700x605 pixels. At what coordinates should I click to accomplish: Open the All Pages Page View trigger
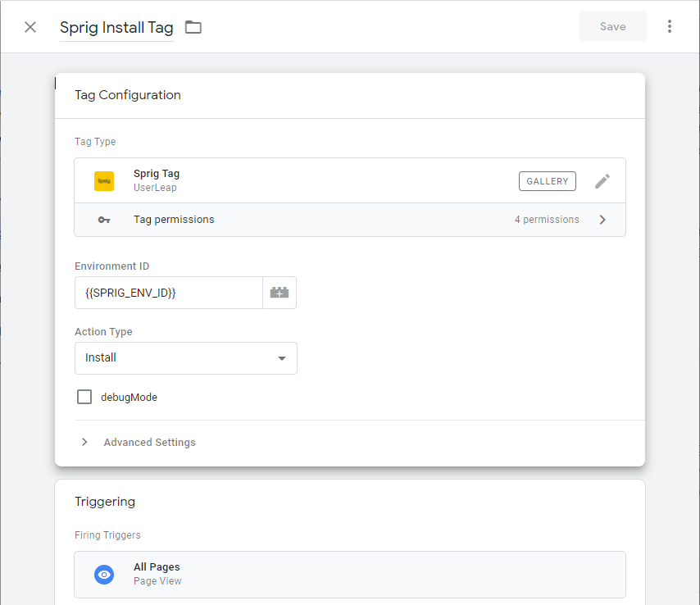click(x=350, y=575)
